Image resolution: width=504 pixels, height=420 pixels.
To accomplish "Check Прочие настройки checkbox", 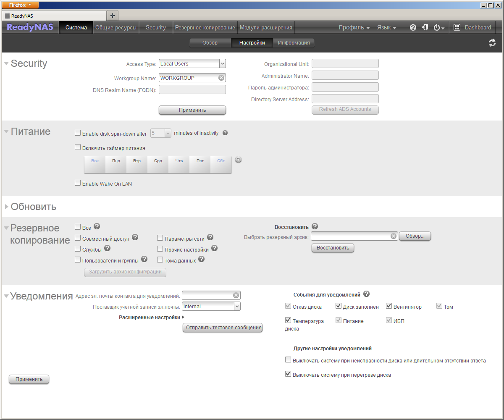I will click(x=160, y=249).
